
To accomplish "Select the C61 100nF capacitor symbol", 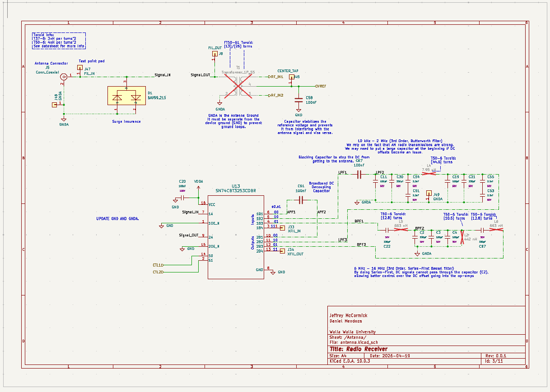I will point(302,200).
